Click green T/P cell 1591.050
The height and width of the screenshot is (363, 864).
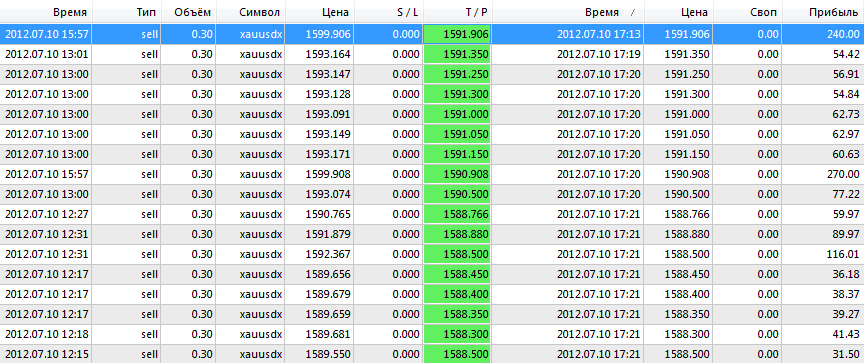point(457,134)
